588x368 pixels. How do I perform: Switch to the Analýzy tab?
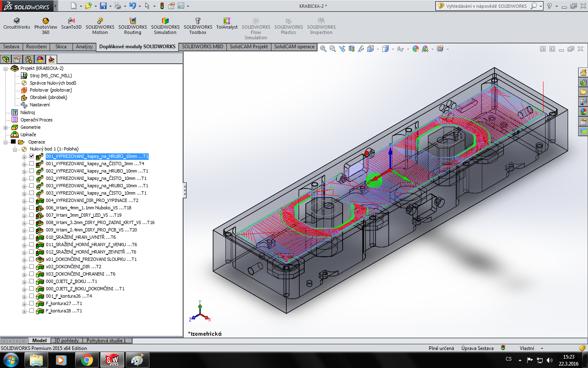pyautogui.click(x=84, y=47)
